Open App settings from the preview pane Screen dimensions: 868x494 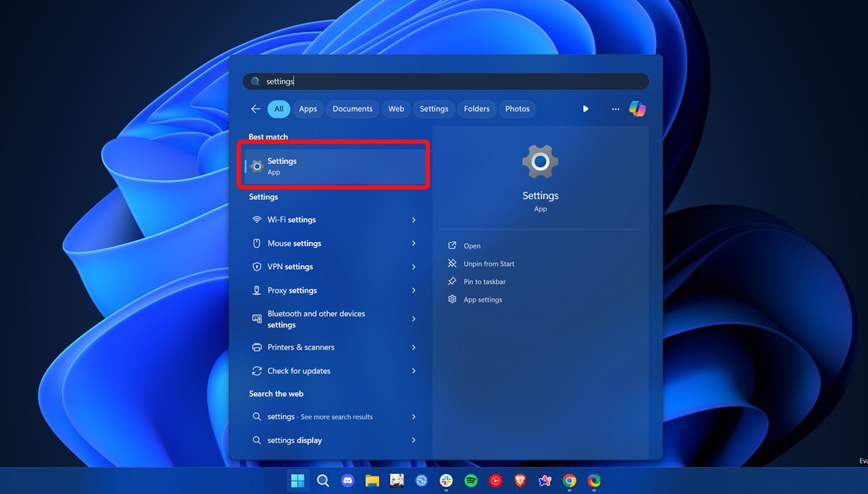click(x=483, y=300)
